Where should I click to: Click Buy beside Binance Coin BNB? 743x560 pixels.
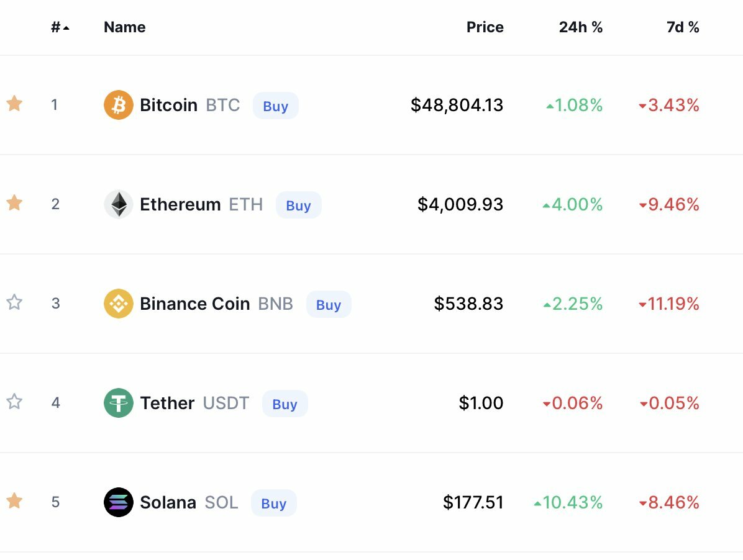click(x=329, y=304)
